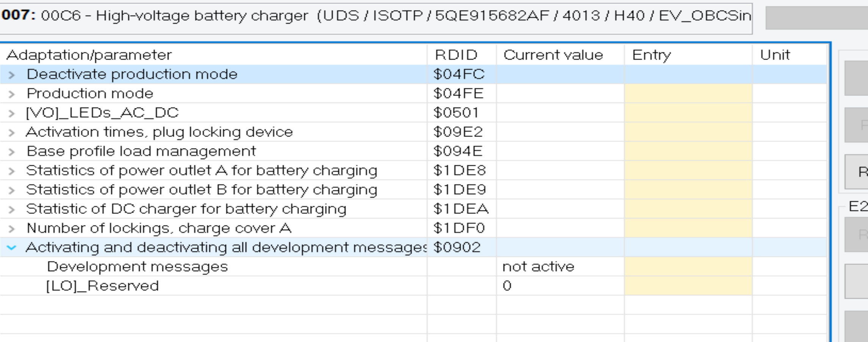
Task: Expand Statistics of power outlet B row
Action: pyautogui.click(x=12, y=190)
